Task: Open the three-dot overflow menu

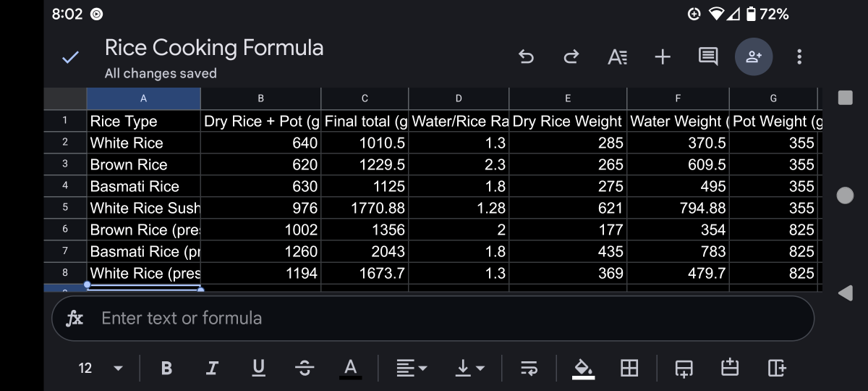Action: click(x=799, y=56)
